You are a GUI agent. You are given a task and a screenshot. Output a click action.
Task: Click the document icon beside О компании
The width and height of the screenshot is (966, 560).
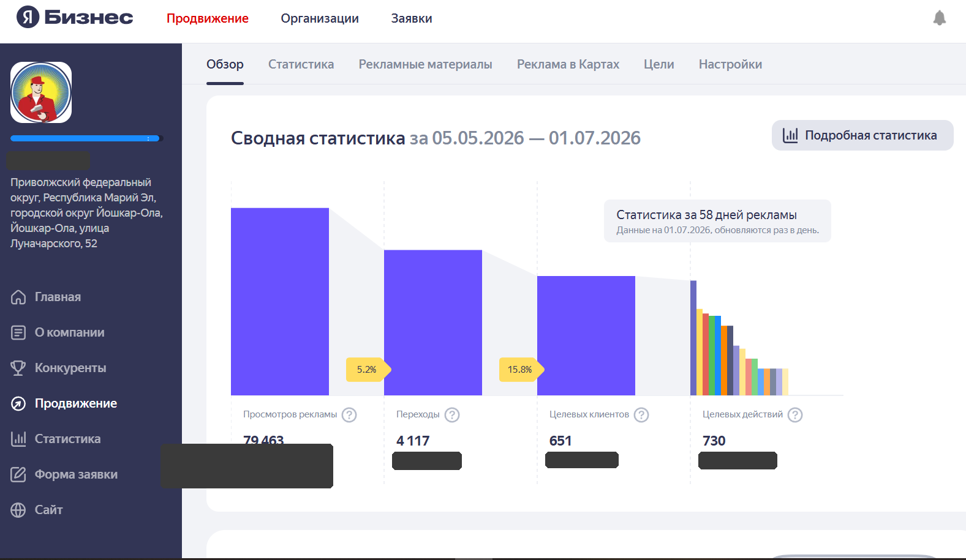pyautogui.click(x=18, y=332)
